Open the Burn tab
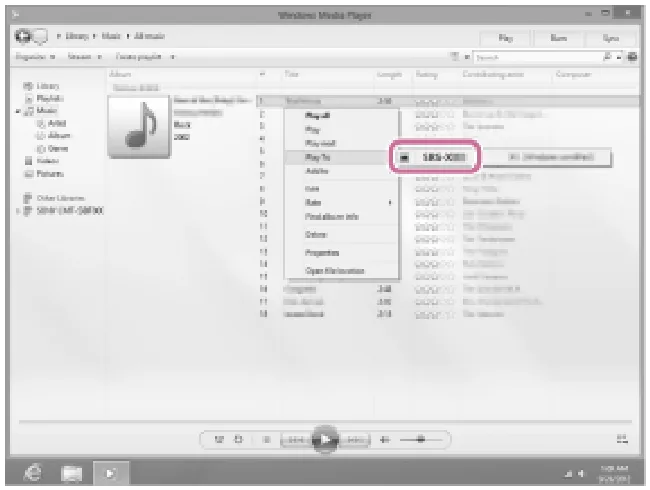The width and height of the screenshot is (650, 490). coord(558,38)
